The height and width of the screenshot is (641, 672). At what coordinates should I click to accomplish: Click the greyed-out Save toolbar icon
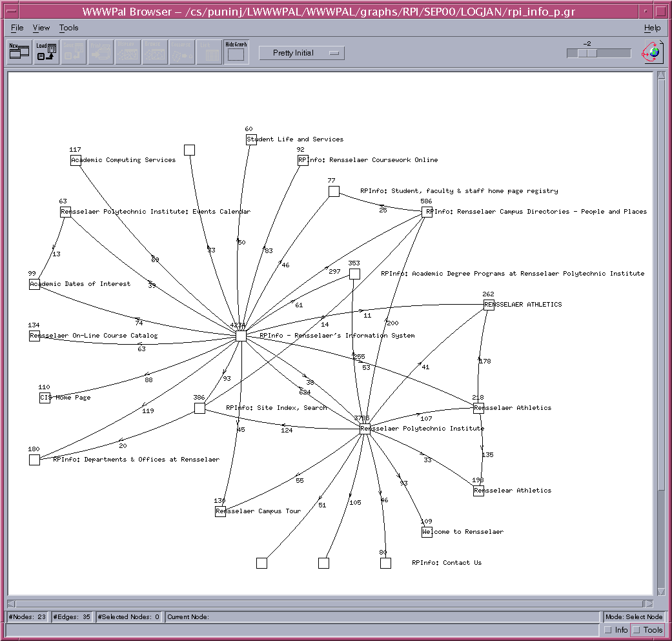(x=74, y=52)
